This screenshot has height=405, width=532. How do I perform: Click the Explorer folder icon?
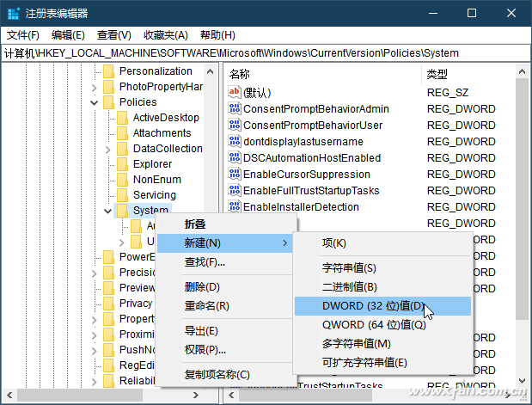point(122,164)
